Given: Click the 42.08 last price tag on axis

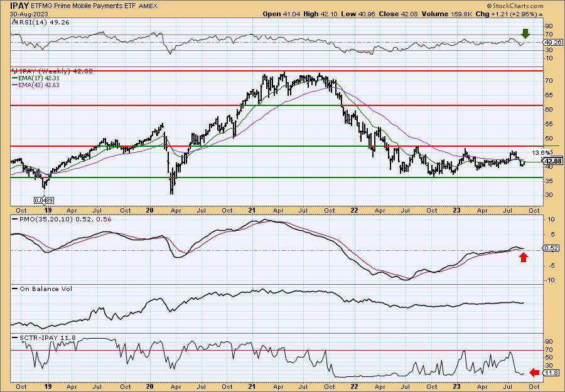Looking at the screenshot, I should 552,161.
